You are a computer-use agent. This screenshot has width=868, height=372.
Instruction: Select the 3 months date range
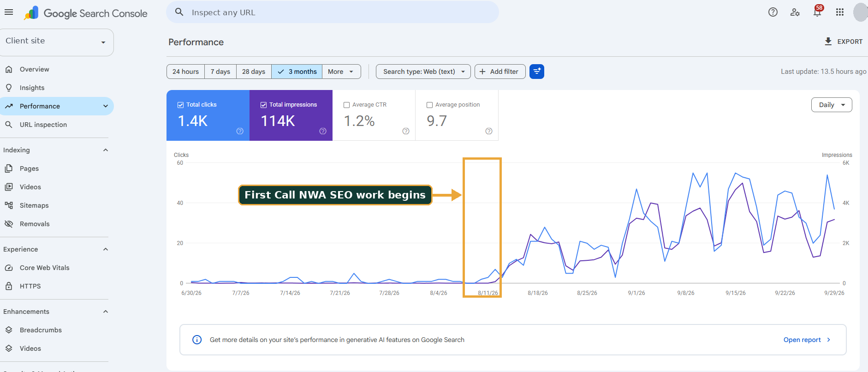click(297, 72)
